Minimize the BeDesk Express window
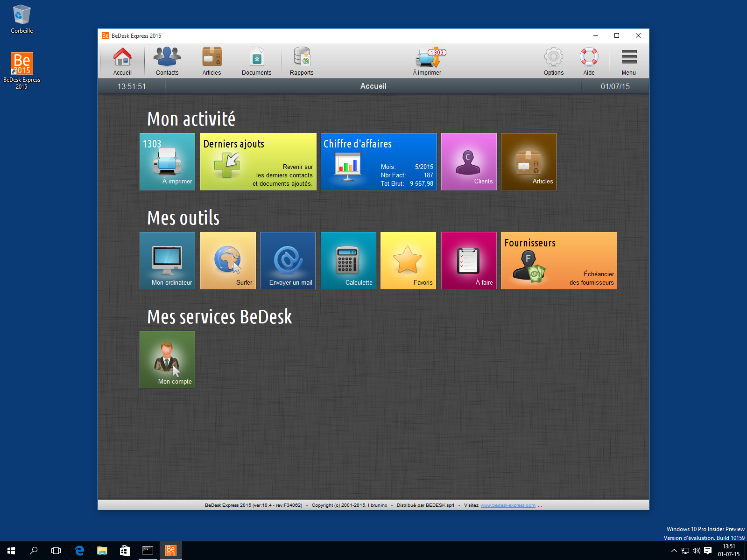This screenshot has height=560, width=747. [x=596, y=35]
